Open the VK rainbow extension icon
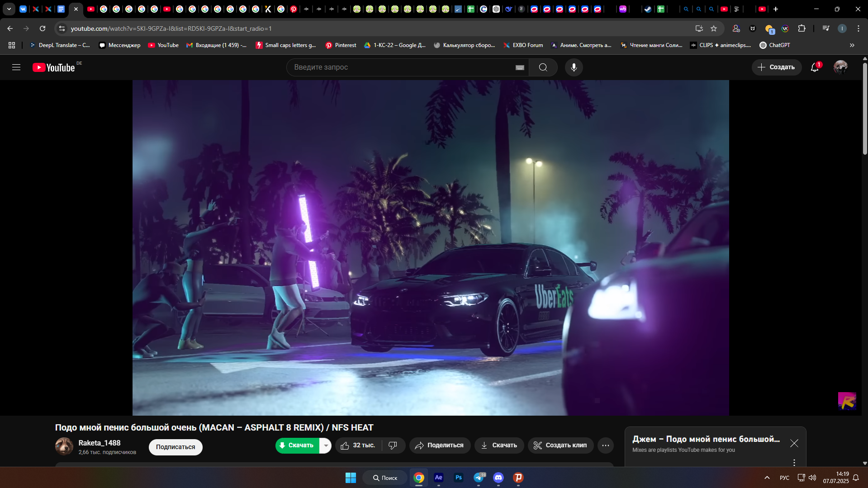Image resolution: width=868 pixels, height=488 pixels. click(x=785, y=28)
